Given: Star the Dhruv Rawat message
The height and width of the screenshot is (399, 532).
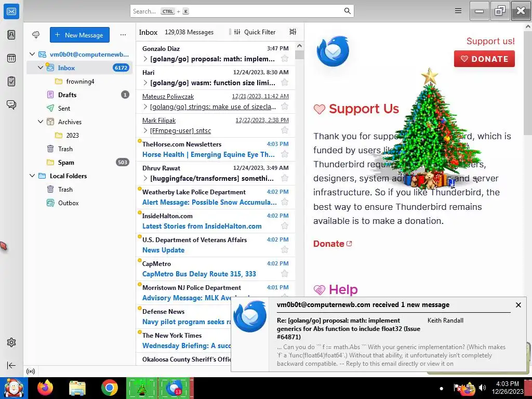Looking at the screenshot, I should pyautogui.click(x=285, y=178).
